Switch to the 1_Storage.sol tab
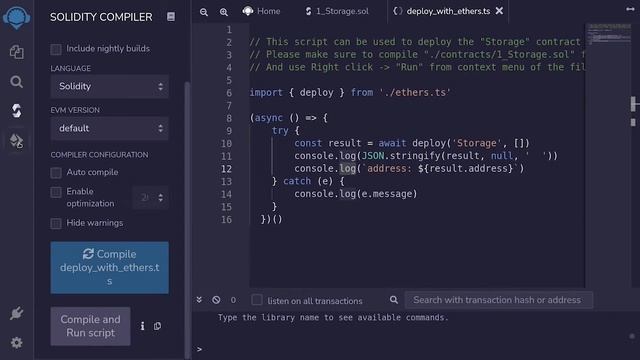Viewport: 640px width, 360px height. [x=337, y=11]
